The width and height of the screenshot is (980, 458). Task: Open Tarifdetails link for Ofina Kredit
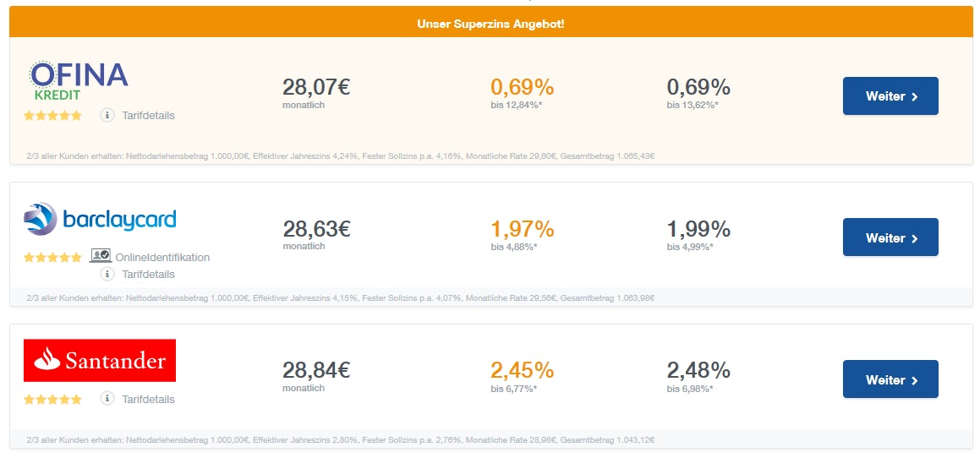[x=148, y=116]
